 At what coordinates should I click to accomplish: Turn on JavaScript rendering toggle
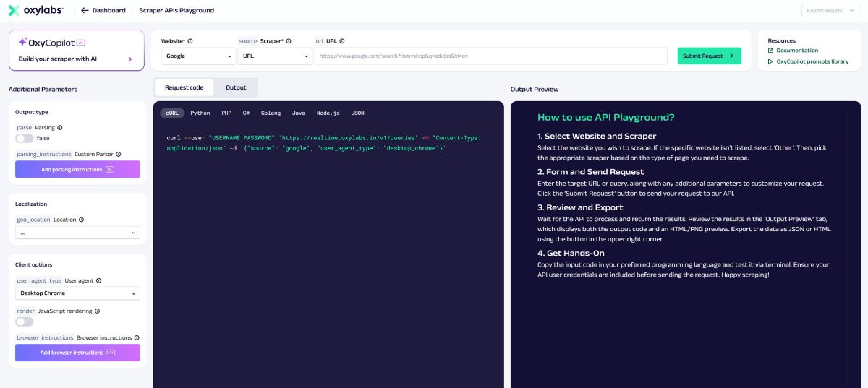tap(25, 322)
